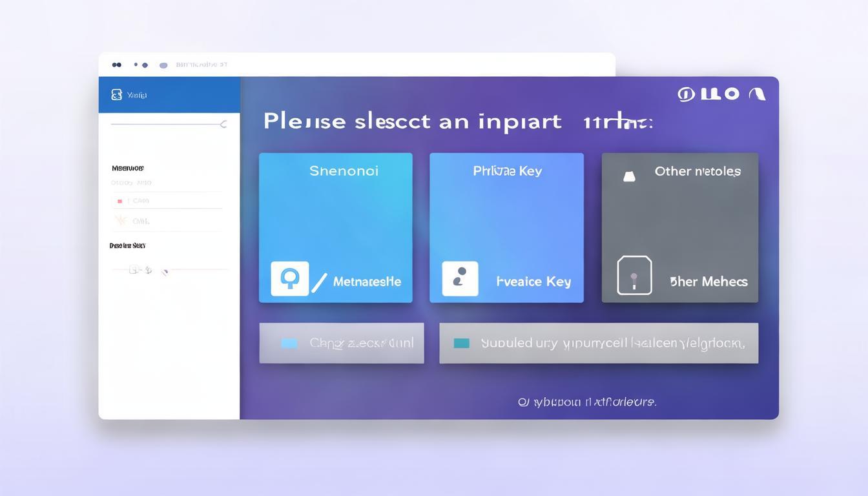Viewport: 868px width, 496px height.
Task: Click the slash pen icon before Metnaresнe
Action: coord(319,282)
